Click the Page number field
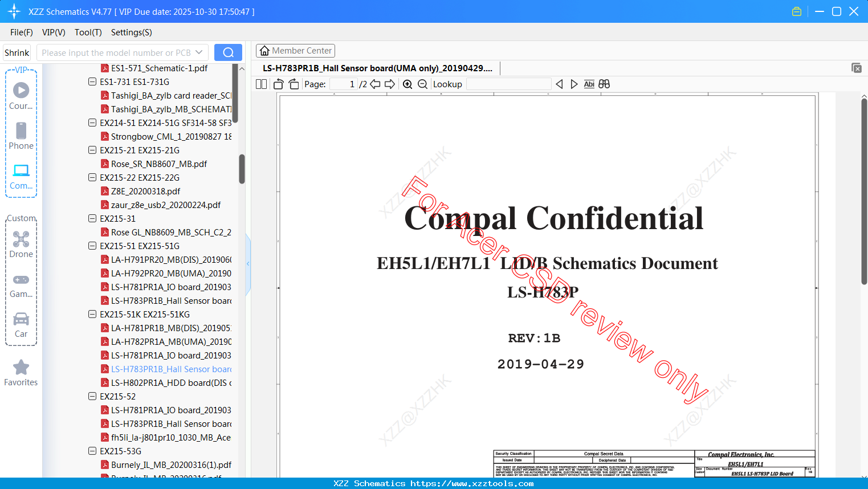The image size is (868, 489). coord(344,84)
